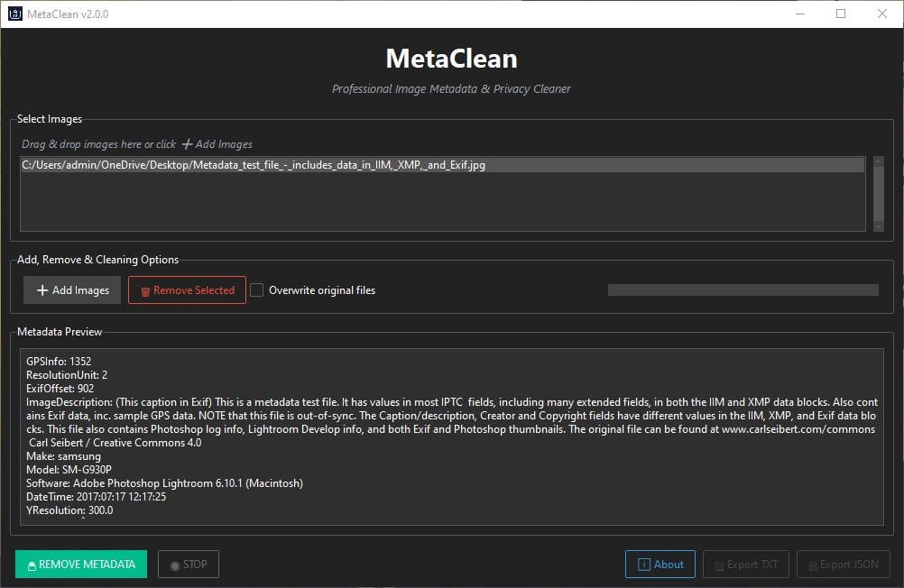Screen dimensions: 904x588
Task: Click the progress bar next to Overwrite option
Action: coord(743,289)
